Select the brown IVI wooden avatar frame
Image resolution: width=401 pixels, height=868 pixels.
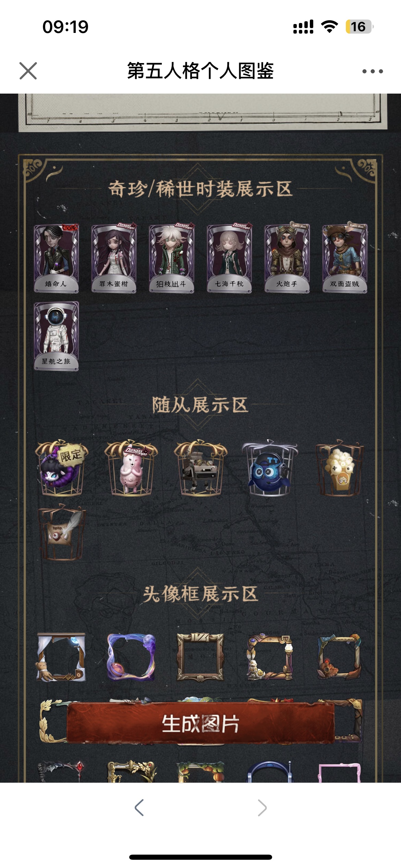tap(200, 657)
